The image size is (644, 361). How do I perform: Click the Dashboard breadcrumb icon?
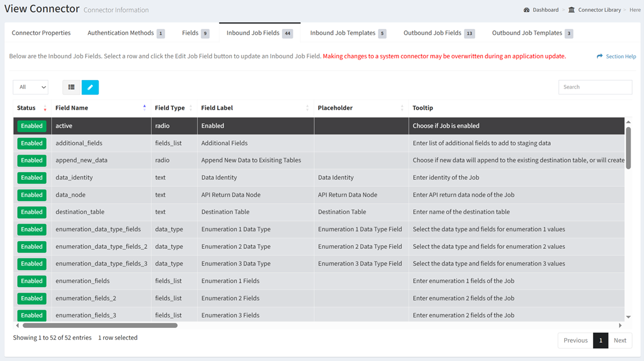click(x=527, y=10)
